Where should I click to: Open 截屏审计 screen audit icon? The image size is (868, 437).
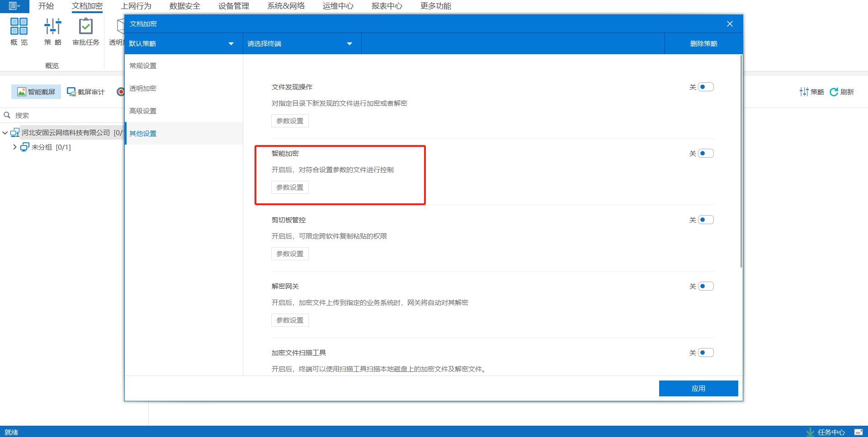tap(71, 92)
